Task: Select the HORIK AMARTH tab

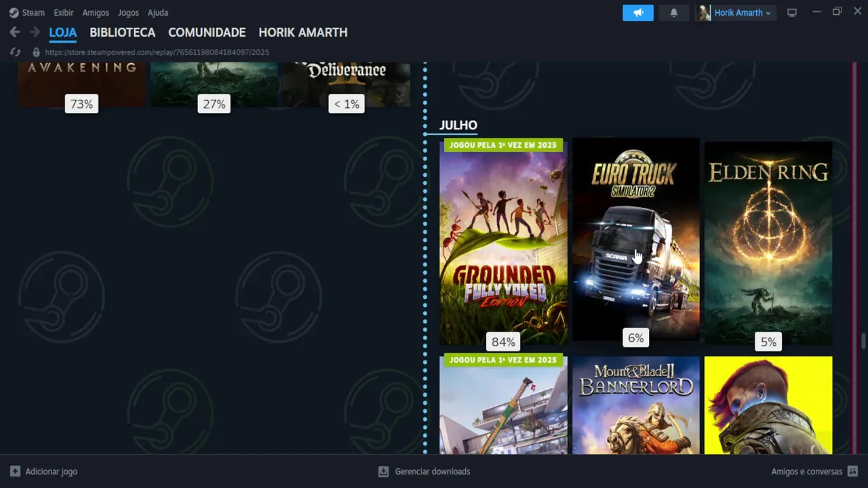Action: pos(303,33)
